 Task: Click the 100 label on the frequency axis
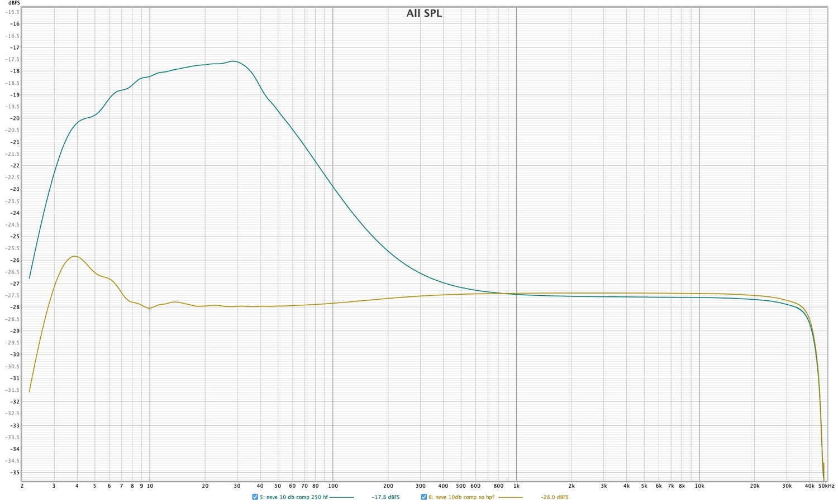(333, 486)
